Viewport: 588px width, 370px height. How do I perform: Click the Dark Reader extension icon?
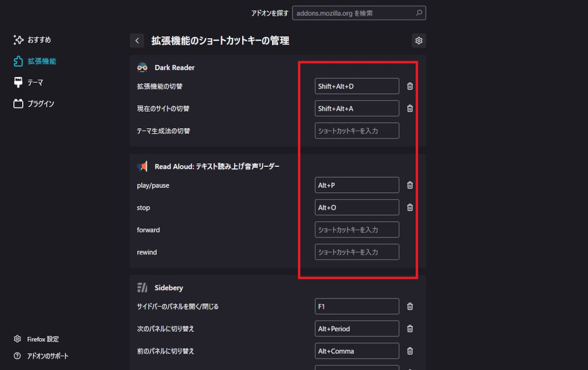point(143,68)
